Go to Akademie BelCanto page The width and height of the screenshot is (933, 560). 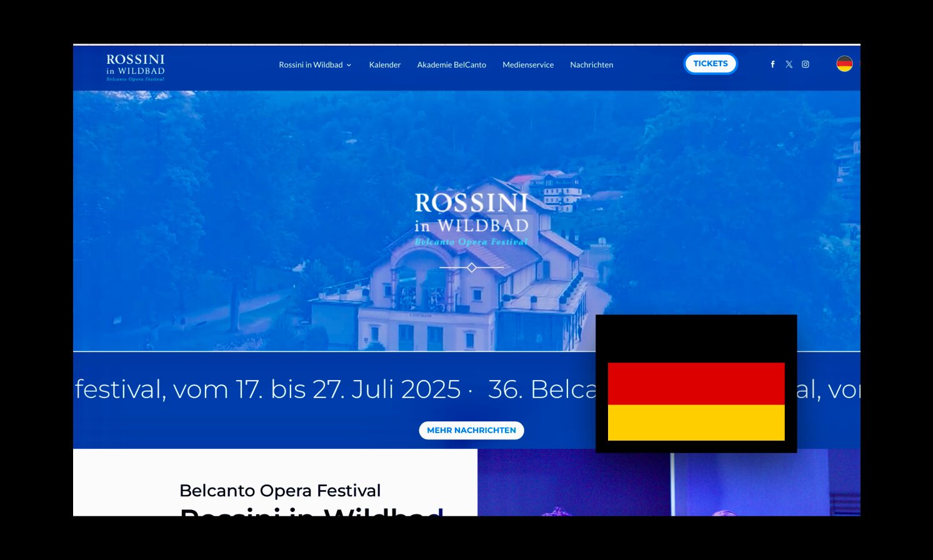tap(451, 65)
